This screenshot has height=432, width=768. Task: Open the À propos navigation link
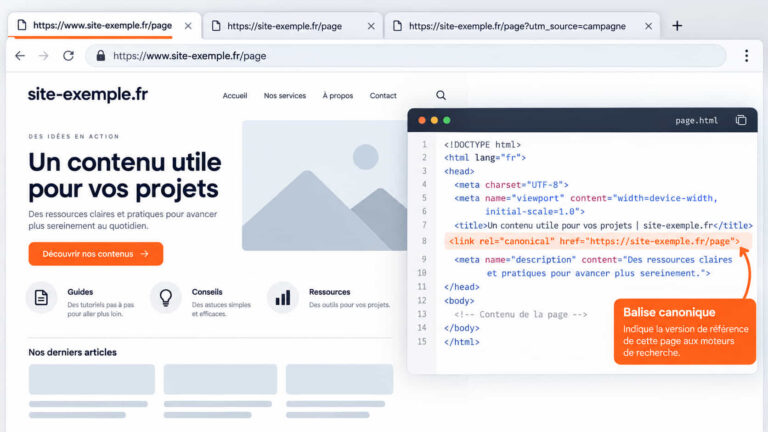(x=337, y=96)
